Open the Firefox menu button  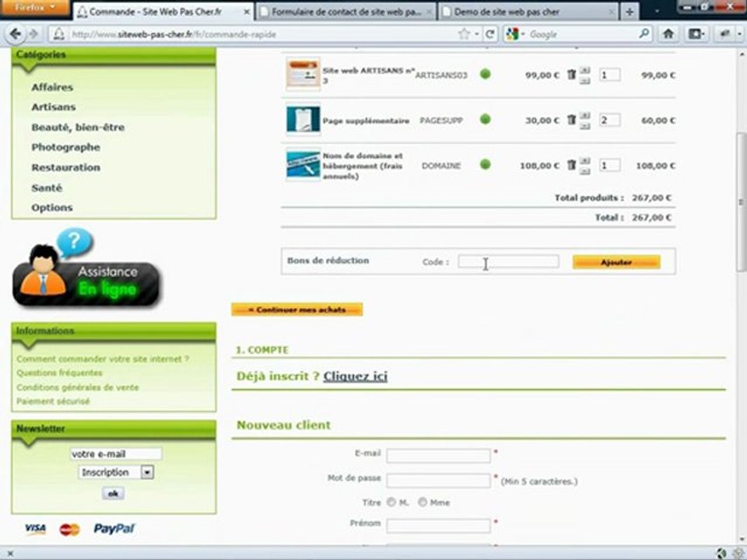click(x=34, y=8)
